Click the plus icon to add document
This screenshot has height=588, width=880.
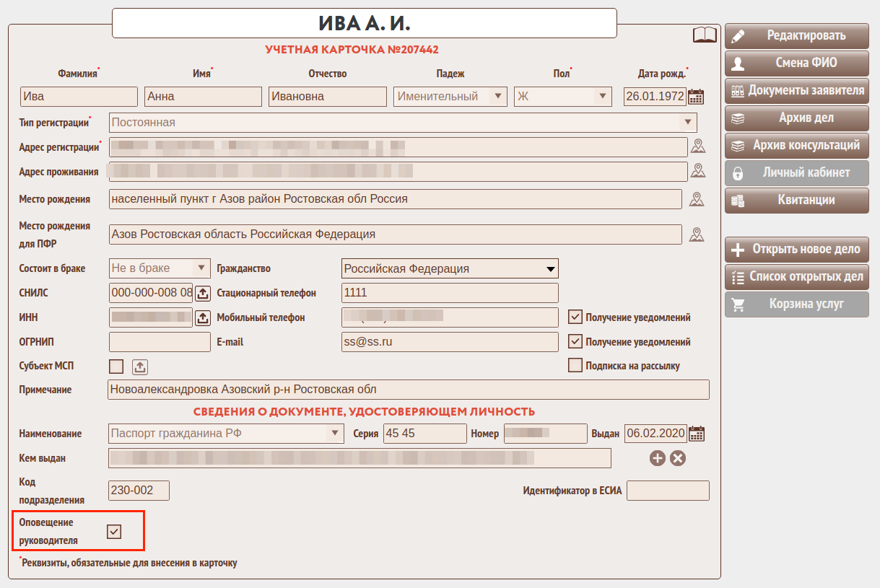pyautogui.click(x=657, y=458)
